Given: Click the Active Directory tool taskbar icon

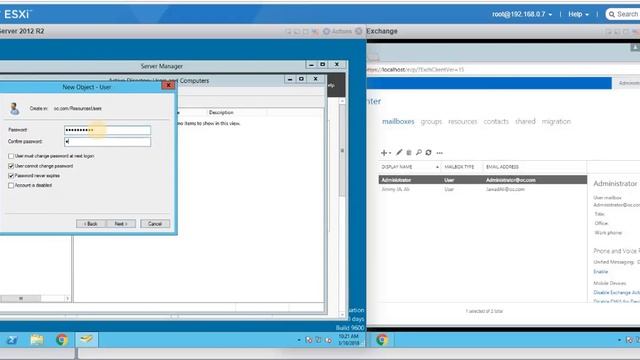Looking at the screenshot, I should 86,339.
